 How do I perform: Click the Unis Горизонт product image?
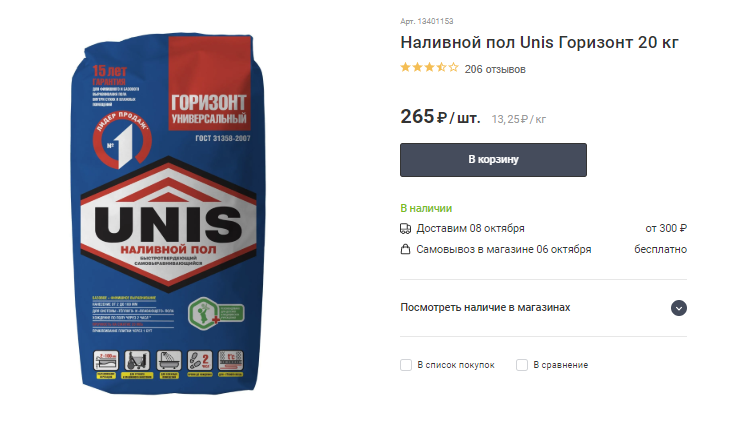pyautogui.click(x=168, y=214)
